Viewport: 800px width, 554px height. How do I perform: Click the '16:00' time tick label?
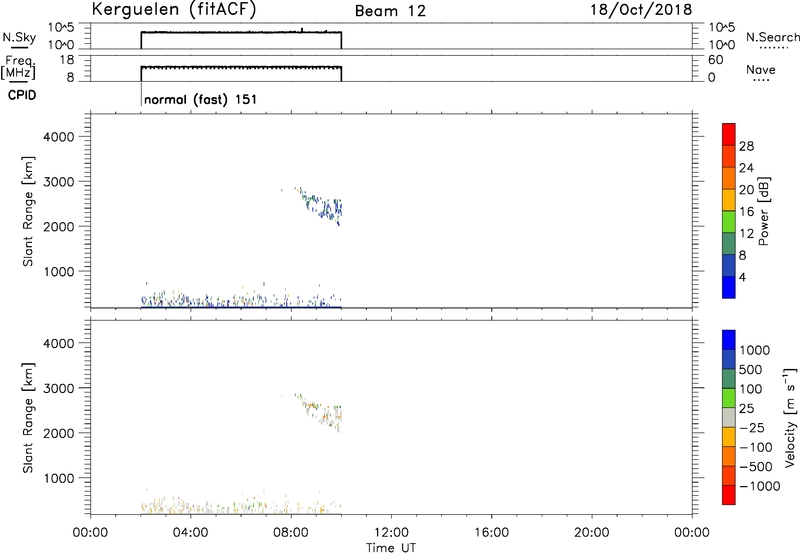pyautogui.click(x=491, y=533)
